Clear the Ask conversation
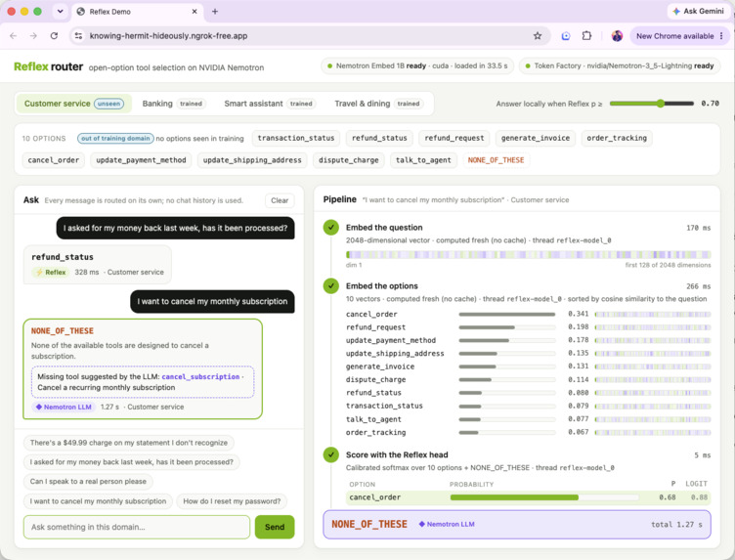Image resolution: width=735 pixels, height=560 pixels. [280, 200]
